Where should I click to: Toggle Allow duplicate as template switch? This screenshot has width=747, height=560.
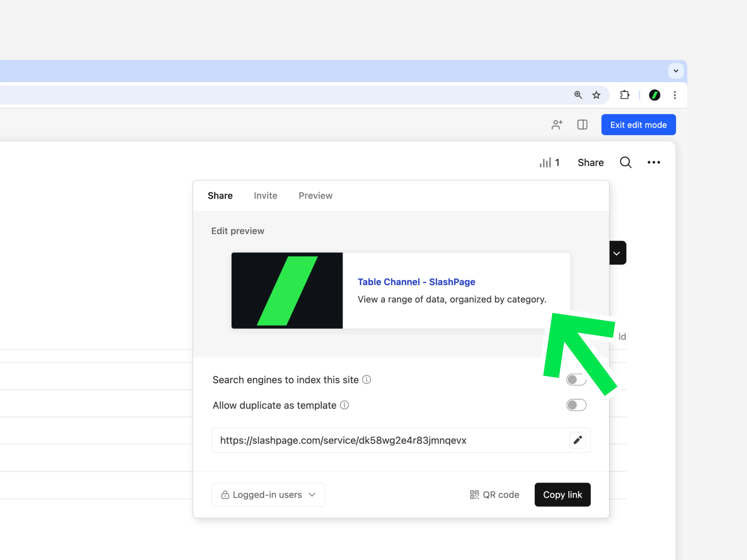(576, 405)
